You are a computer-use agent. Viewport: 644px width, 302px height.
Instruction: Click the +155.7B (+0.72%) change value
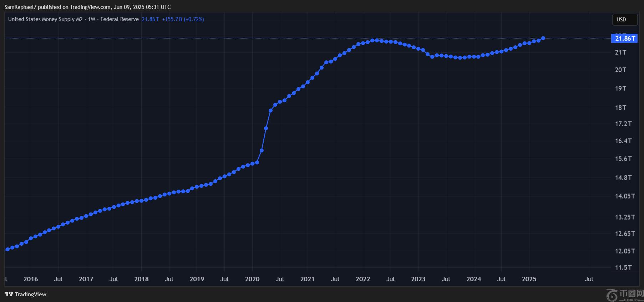pyautogui.click(x=183, y=19)
